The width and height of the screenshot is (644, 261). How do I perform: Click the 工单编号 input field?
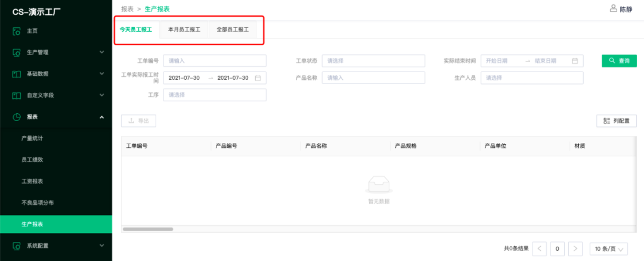pos(215,61)
